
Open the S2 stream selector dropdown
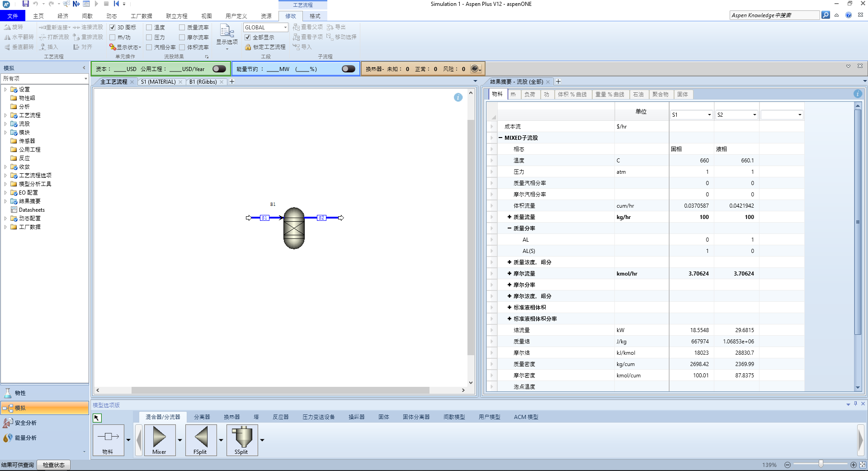point(754,115)
